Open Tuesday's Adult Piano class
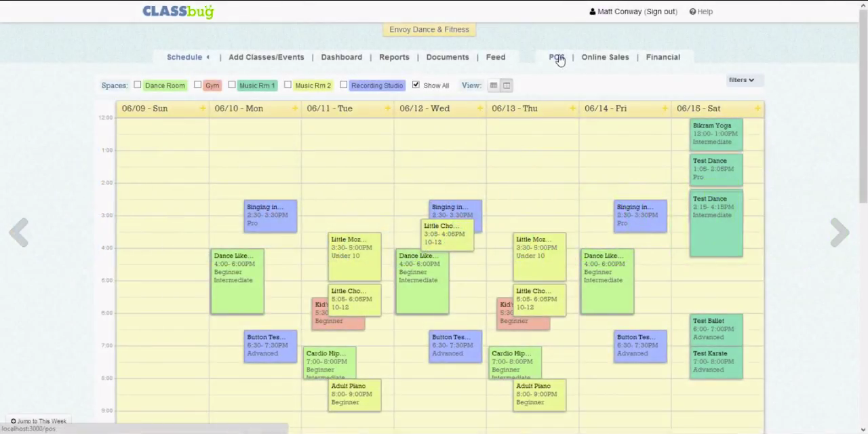 355,395
